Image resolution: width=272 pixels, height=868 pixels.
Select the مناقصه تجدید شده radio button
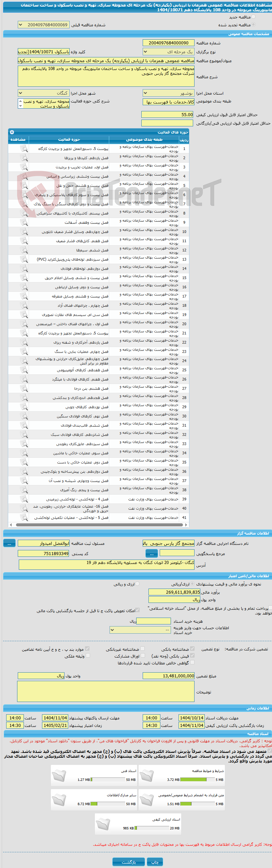[x=253, y=25]
